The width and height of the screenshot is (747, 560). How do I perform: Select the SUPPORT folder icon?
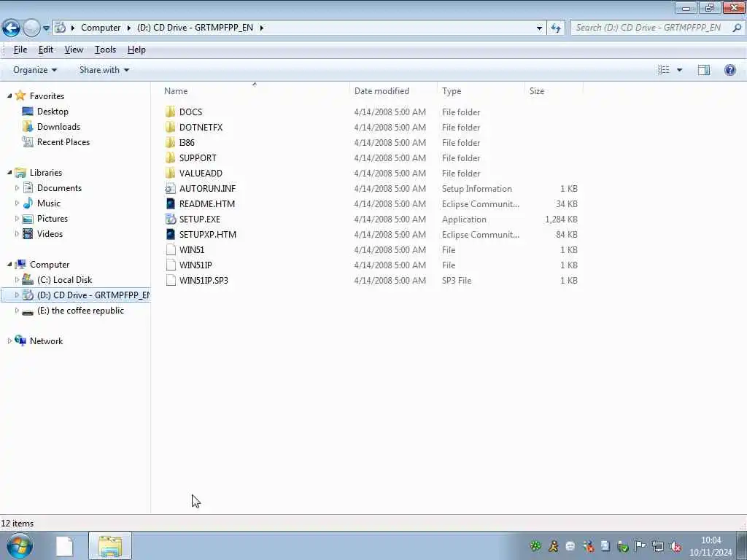(x=170, y=157)
